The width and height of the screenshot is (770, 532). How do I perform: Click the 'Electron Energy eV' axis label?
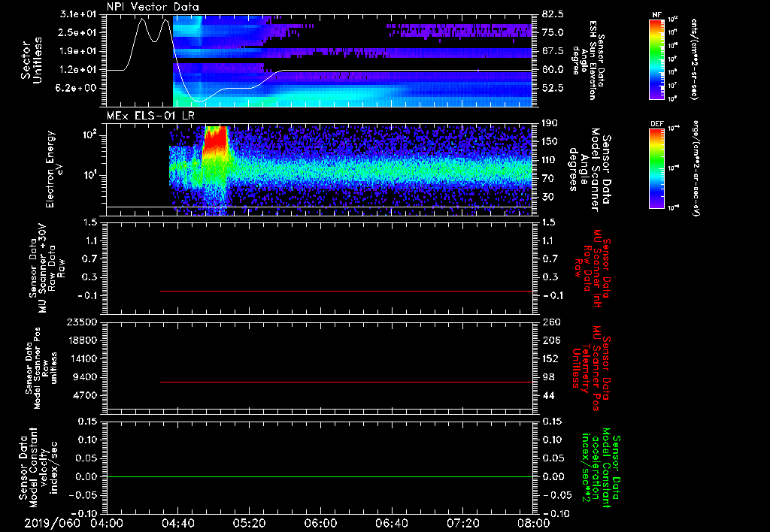coord(56,169)
